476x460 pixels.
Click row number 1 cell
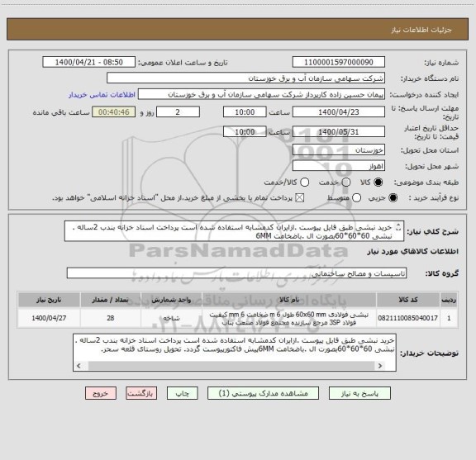point(449,318)
